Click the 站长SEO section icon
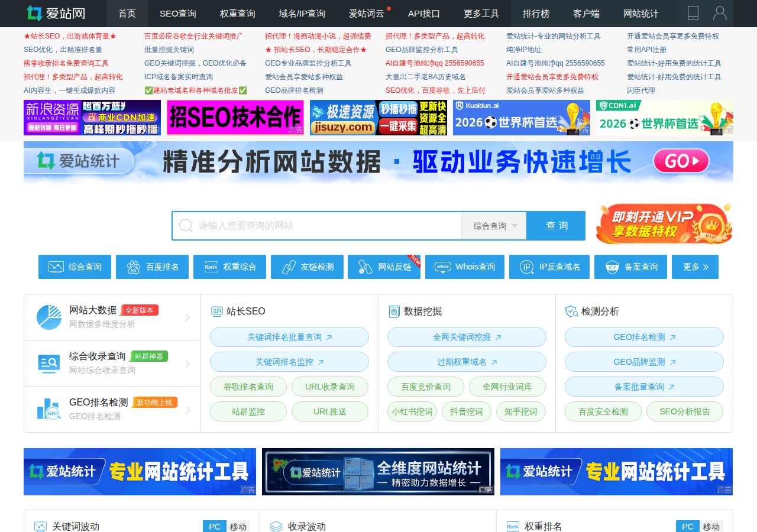 coord(216,312)
